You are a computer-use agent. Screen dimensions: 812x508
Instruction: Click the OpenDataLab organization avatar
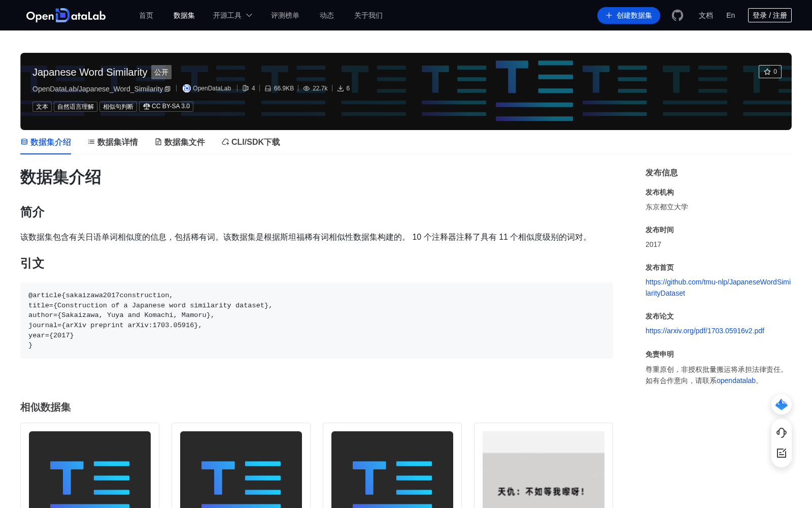click(187, 88)
